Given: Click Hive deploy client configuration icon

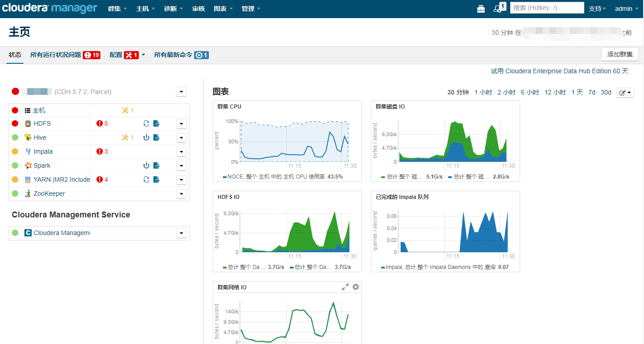Looking at the screenshot, I should pyautogui.click(x=156, y=137).
